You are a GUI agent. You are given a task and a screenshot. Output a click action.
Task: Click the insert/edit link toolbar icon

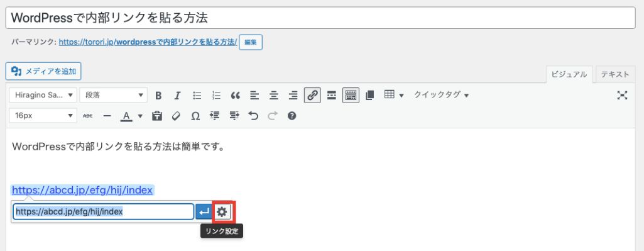pos(312,96)
